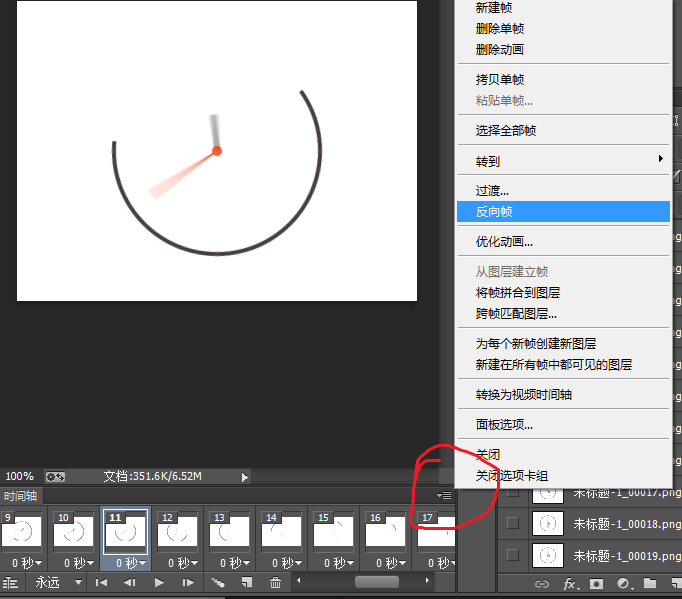
Task: Click the timeline horizontal scrollbar thumb
Action: click(x=377, y=582)
